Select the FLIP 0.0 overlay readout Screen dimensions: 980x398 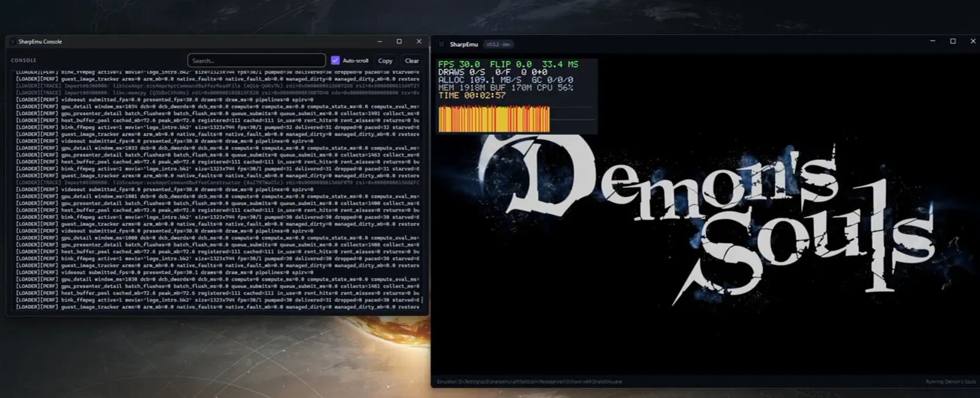(511, 64)
